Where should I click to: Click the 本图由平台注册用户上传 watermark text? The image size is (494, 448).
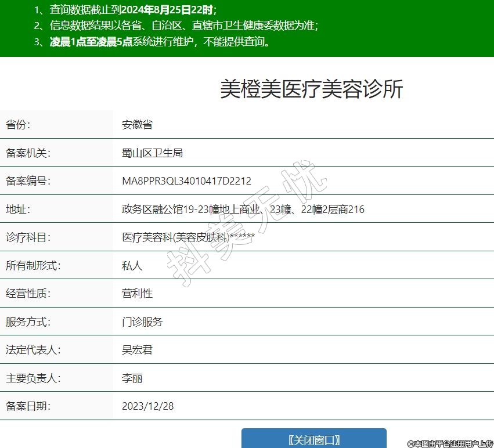click(450, 443)
